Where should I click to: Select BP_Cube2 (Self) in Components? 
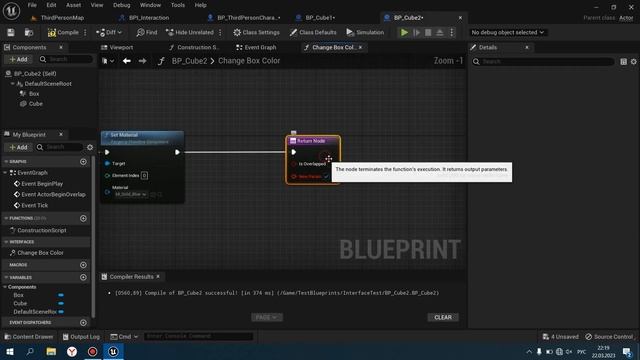point(35,73)
